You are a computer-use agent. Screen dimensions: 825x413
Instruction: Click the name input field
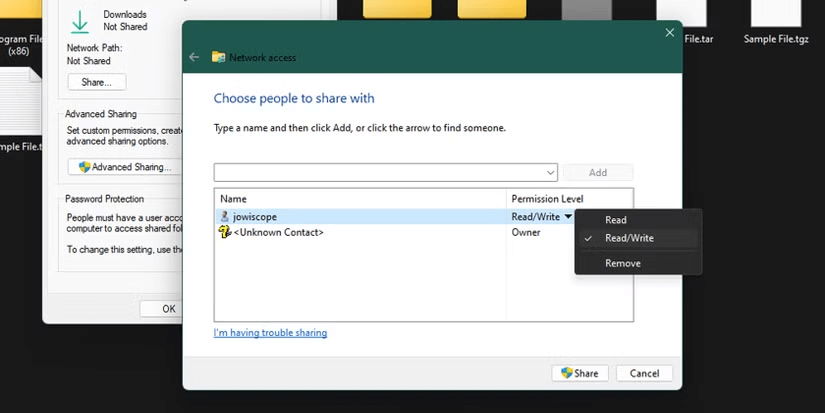378,173
